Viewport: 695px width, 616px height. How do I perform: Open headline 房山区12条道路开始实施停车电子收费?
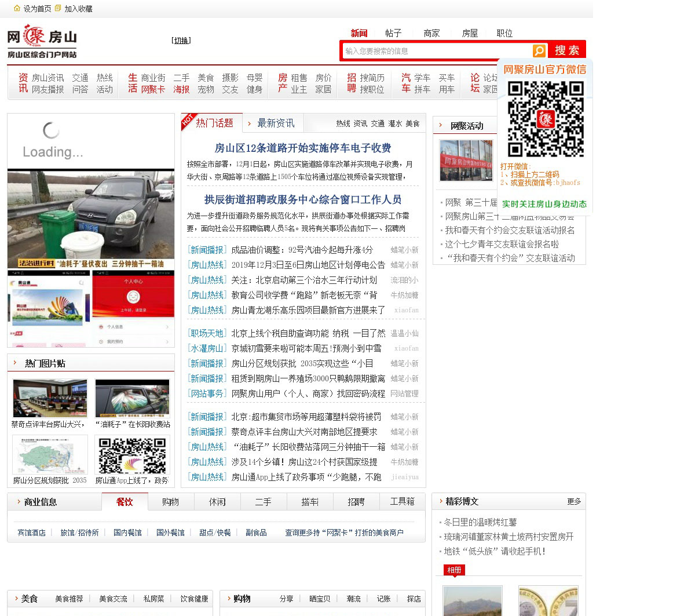point(302,148)
